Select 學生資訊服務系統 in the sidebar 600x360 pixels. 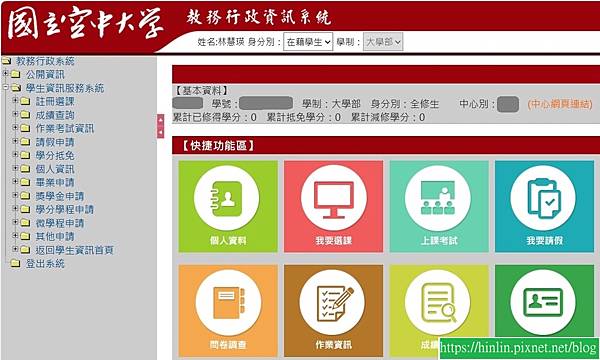(x=65, y=88)
